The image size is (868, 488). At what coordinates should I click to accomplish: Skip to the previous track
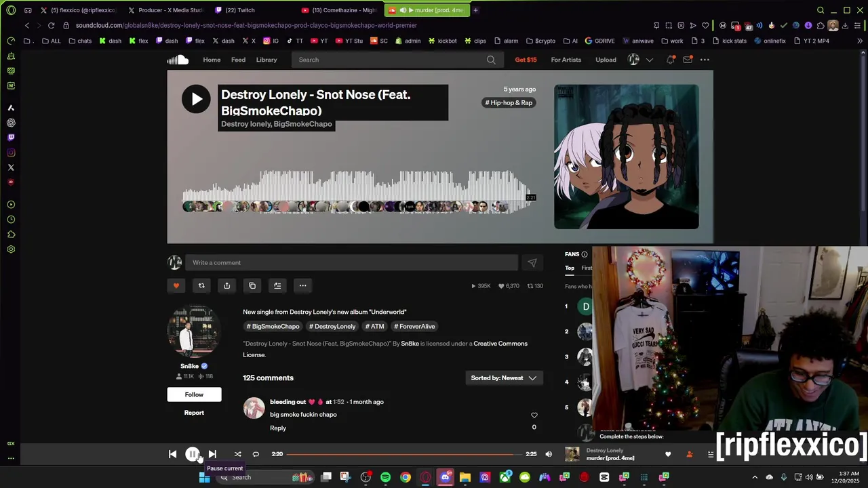tap(172, 454)
